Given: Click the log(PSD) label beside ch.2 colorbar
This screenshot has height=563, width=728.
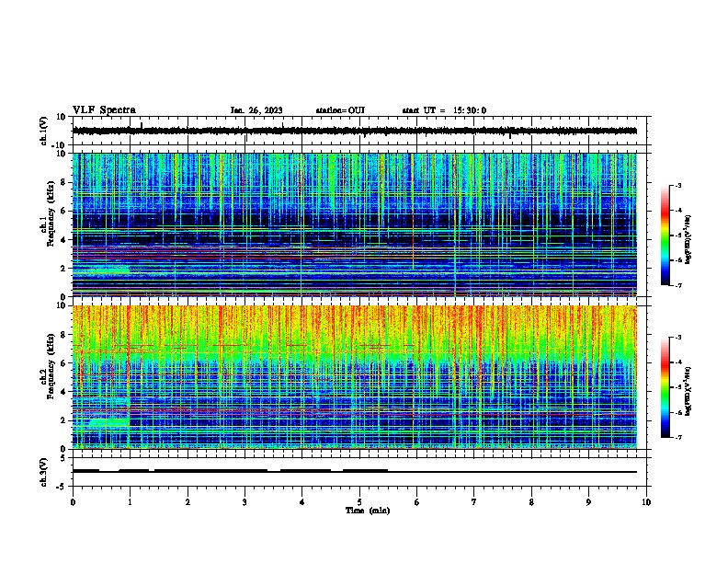Looking at the screenshot, I should pyautogui.click(x=688, y=391).
